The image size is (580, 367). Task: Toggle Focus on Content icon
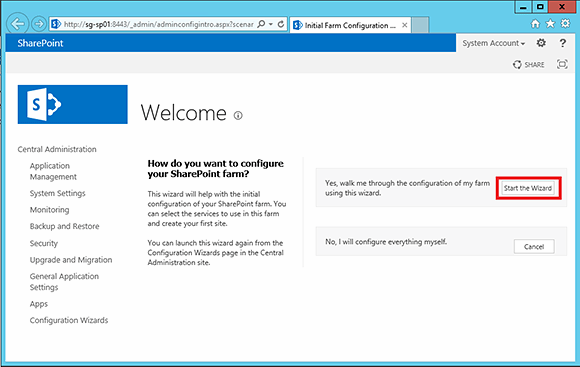point(562,64)
